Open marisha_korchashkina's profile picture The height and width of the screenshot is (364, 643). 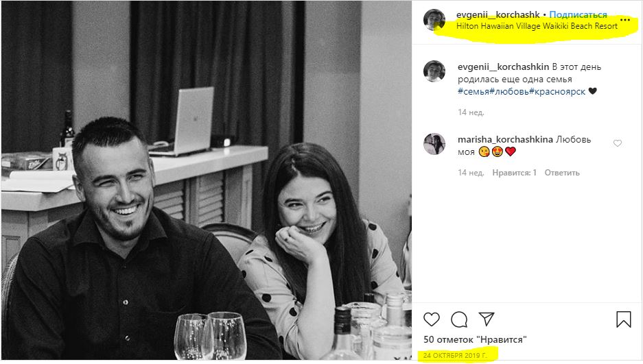(434, 144)
